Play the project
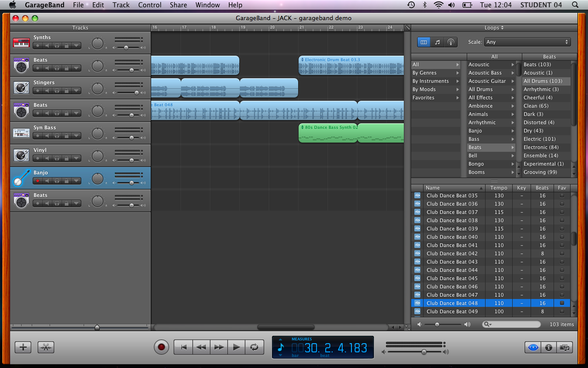 click(237, 347)
